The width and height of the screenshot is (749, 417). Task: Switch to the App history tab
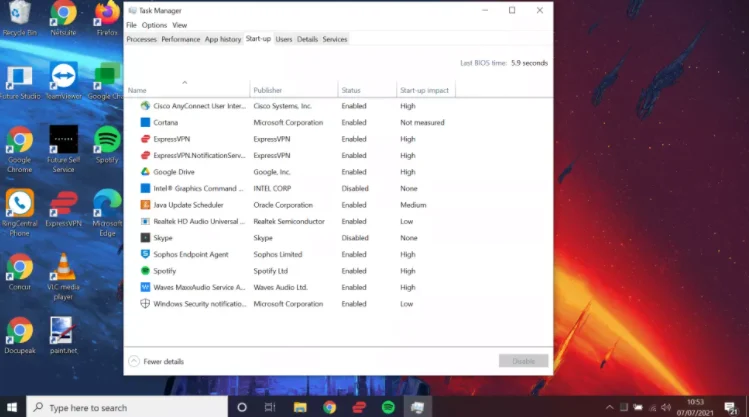click(223, 39)
